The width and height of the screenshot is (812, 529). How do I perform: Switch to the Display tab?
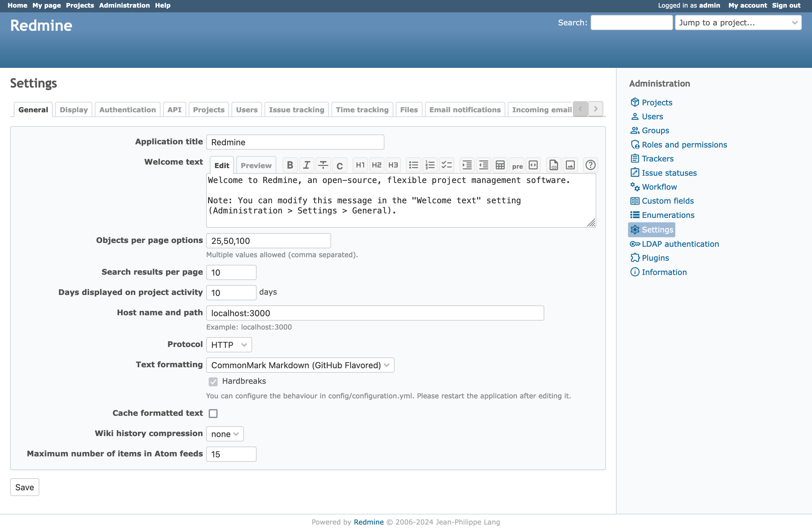[x=74, y=109]
